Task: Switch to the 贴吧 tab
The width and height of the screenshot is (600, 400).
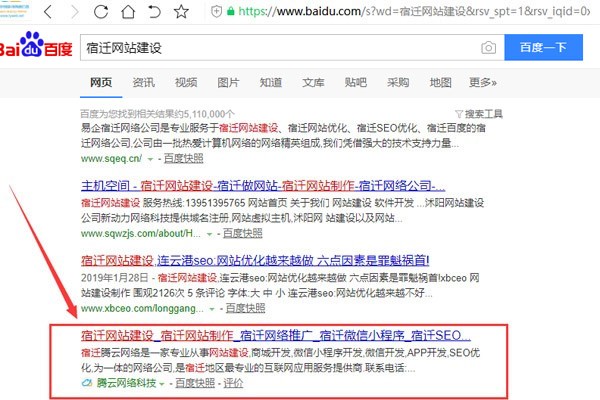Action: pyautogui.click(x=356, y=83)
